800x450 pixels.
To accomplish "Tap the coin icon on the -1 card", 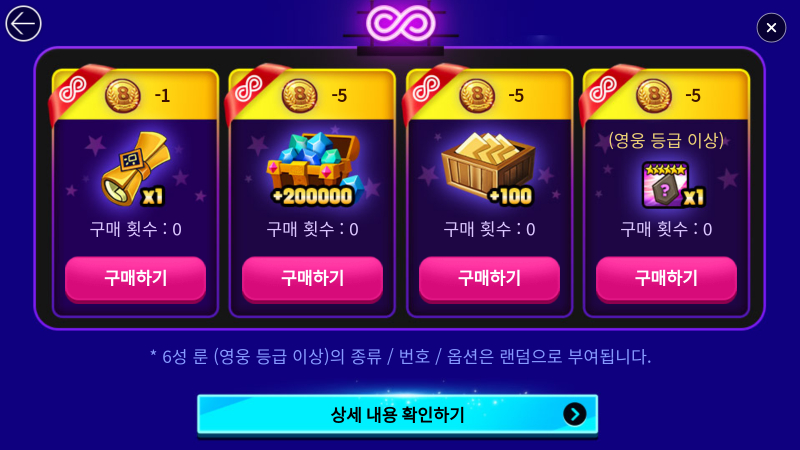I will 122,96.
